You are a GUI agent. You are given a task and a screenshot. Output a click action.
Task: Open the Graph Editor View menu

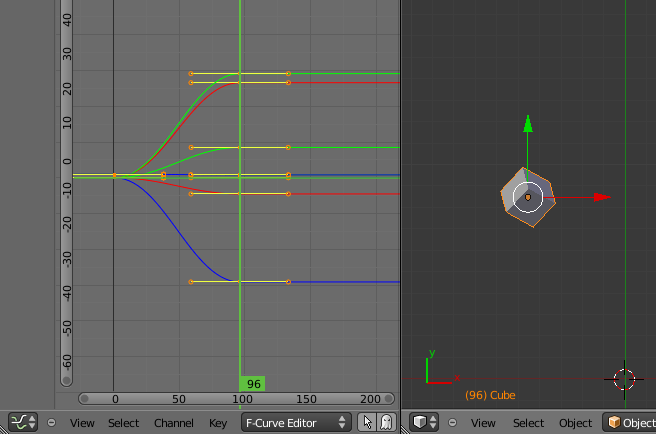point(82,423)
